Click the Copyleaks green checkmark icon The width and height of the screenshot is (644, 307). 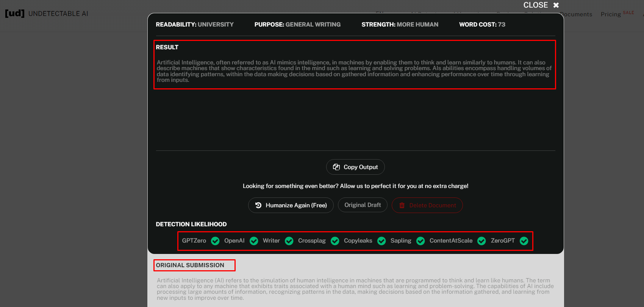click(381, 241)
